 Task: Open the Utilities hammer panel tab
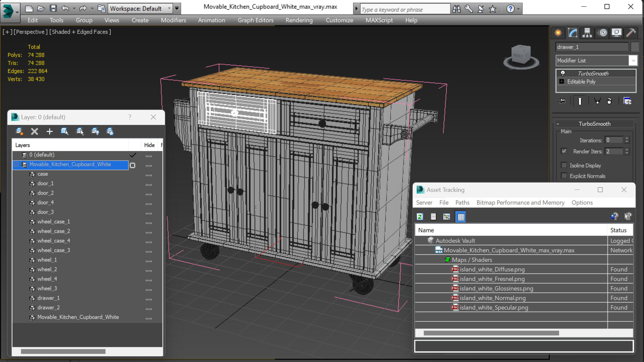(631, 32)
